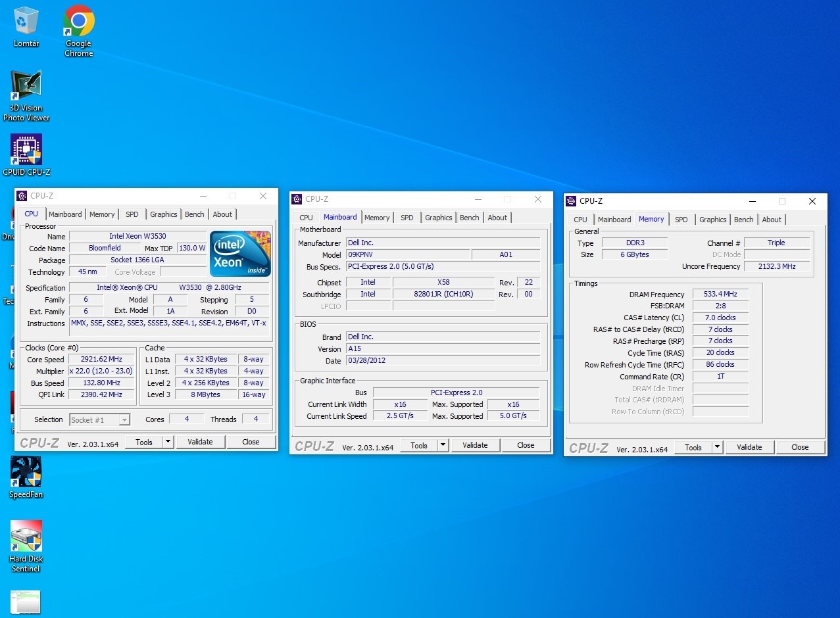Open 3D Vision Photo Viewer shortcut
The height and width of the screenshot is (618, 840).
pos(26,96)
